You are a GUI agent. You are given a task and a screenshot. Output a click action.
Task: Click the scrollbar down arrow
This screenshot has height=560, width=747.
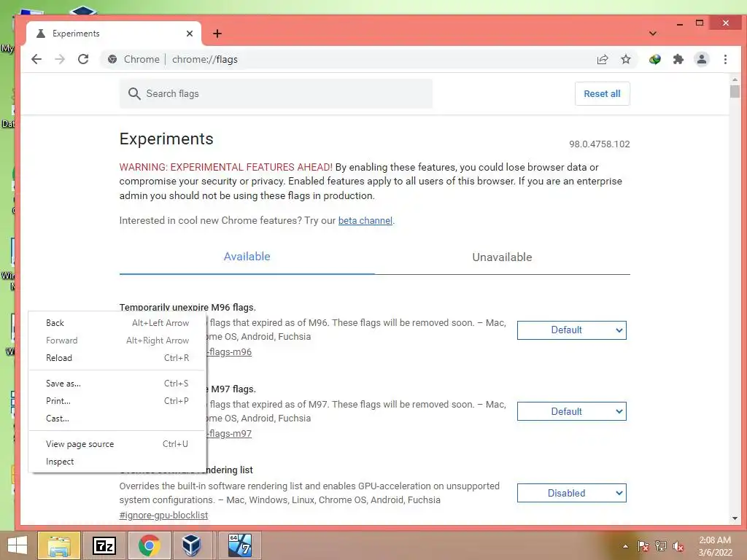[x=735, y=518]
